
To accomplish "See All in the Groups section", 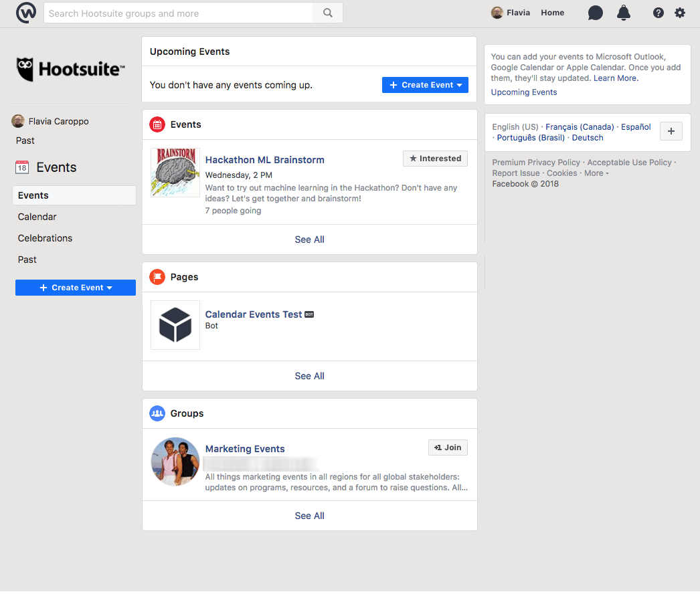I will pyautogui.click(x=309, y=516).
